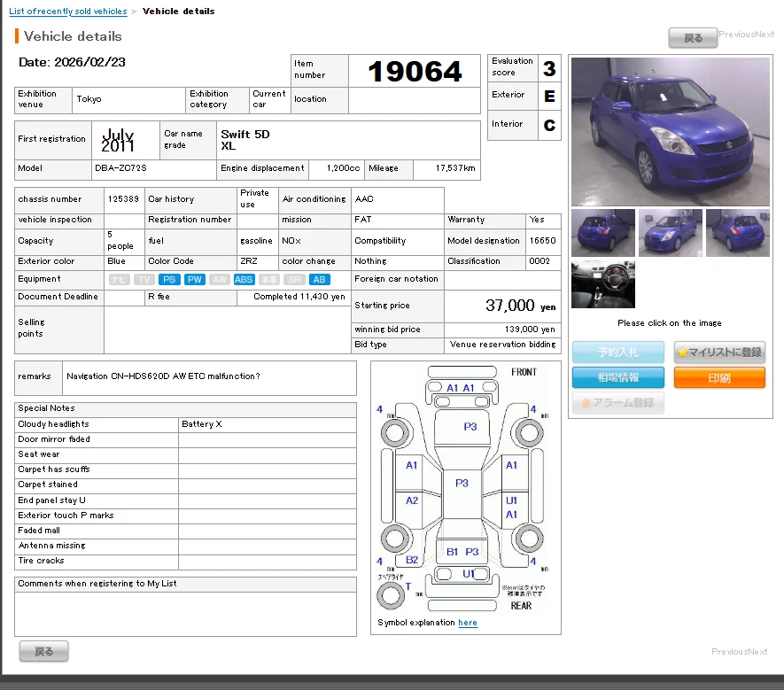Open the symbol explanation 'here' link
The width and height of the screenshot is (784, 690).
pyautogui.click(x=468, y=623)
